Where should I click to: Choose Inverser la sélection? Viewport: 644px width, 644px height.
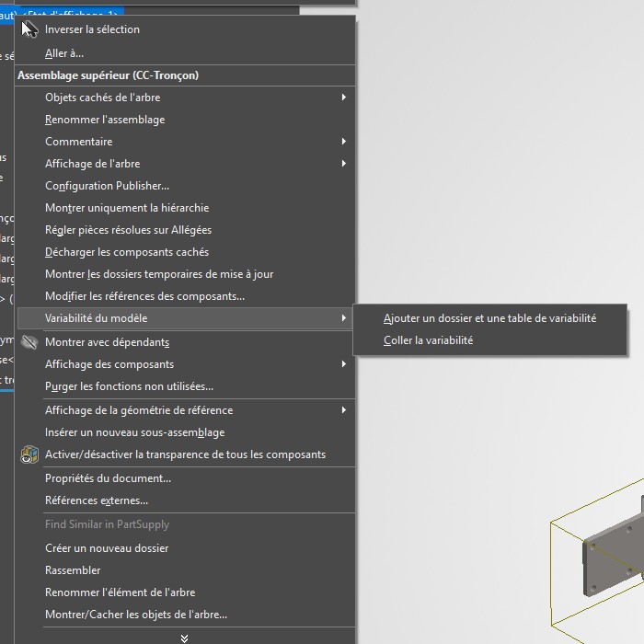(x=92, y=29)
